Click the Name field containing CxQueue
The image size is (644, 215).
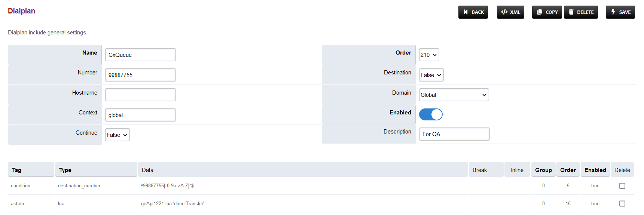pyautogui.click(x=140, y=55)
